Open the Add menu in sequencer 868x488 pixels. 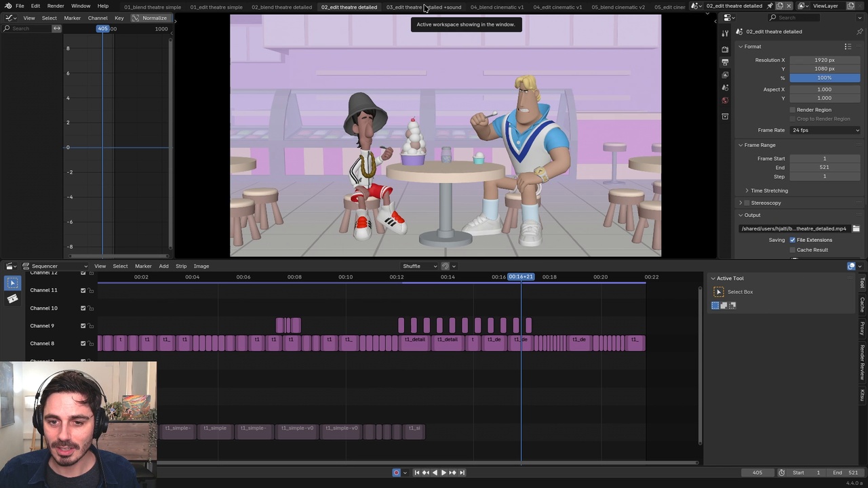[x=163, y=266]
